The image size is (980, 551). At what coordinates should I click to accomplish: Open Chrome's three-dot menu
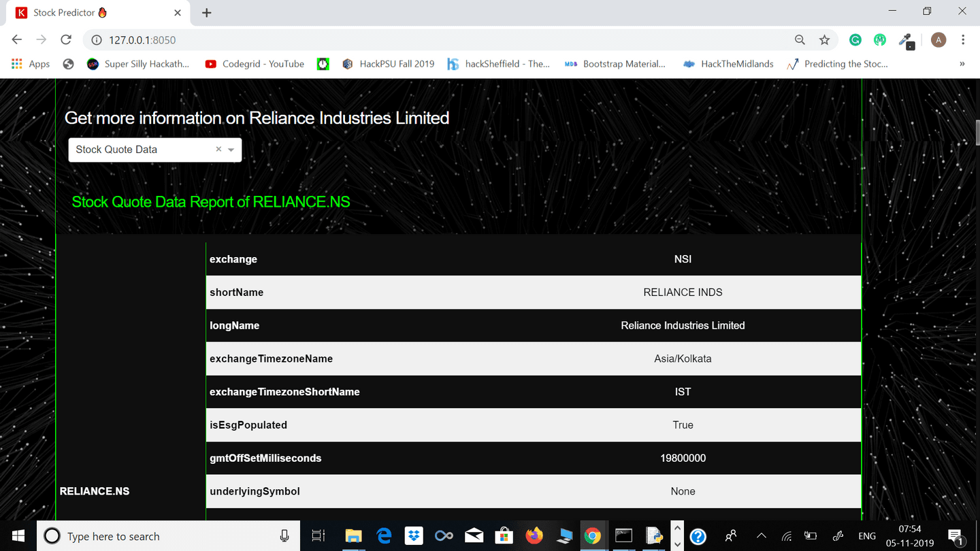(x=963, y=40)
